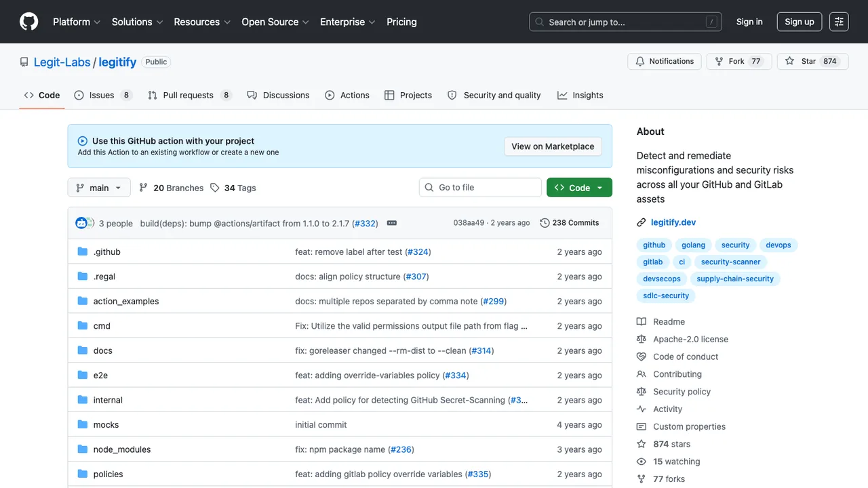Click the .github folder icon
The height and width of the screenshot is (488, 868).
[x=83, y=251]
